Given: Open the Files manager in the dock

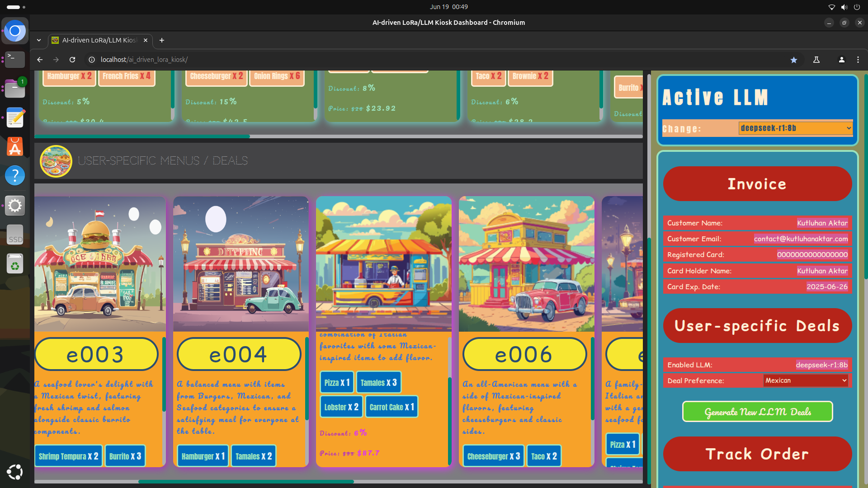Looking at the screenshot, I should tap(15, 88).
